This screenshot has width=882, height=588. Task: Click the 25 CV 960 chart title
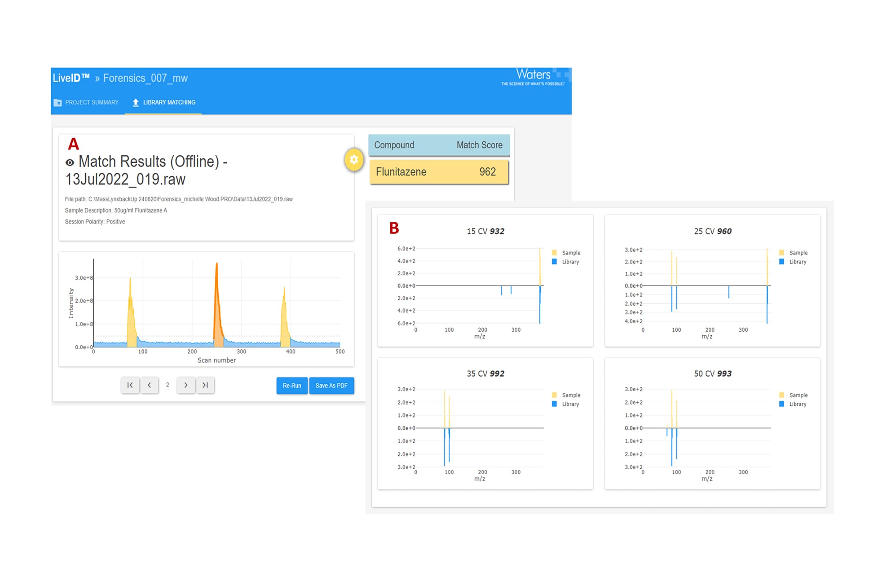point(713,231)
